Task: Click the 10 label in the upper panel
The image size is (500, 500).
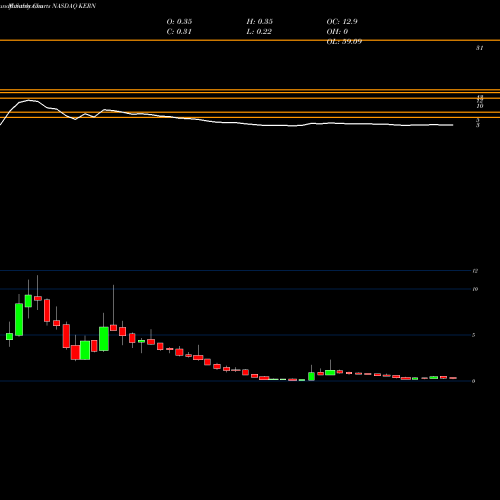Action: pos(480,106)
